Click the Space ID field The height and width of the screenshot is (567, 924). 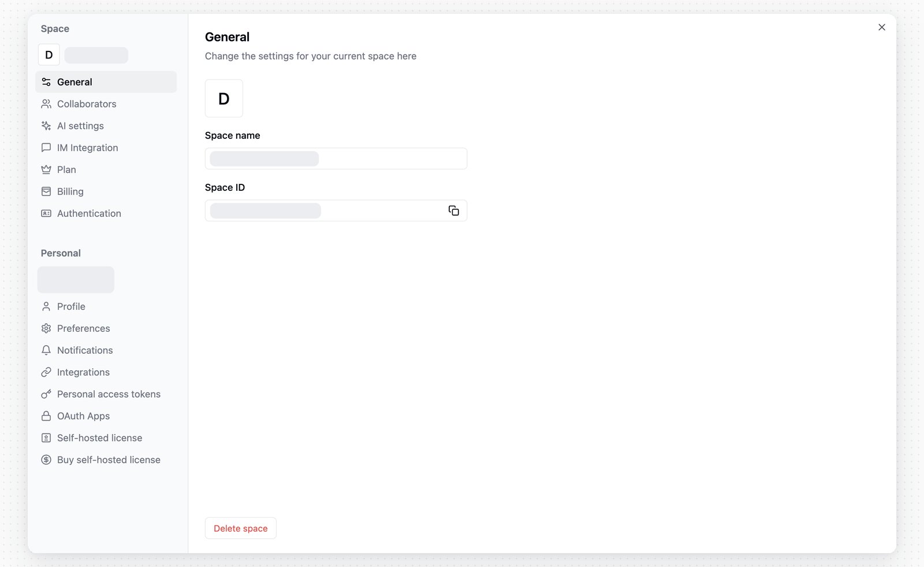pos(336,210)
